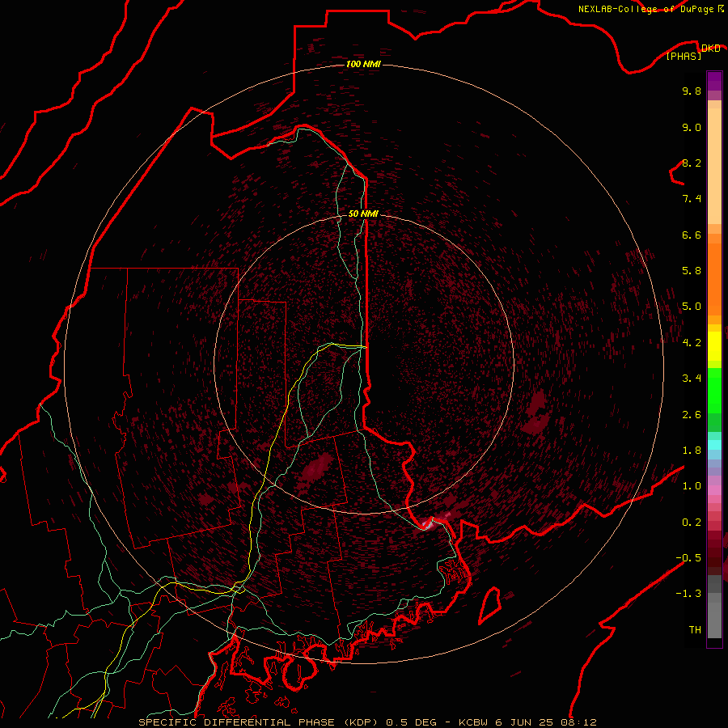The width and height of the screenshot is (728, 728).
Task: Pick the yellow color band on scale
Action: click(714, 346)
